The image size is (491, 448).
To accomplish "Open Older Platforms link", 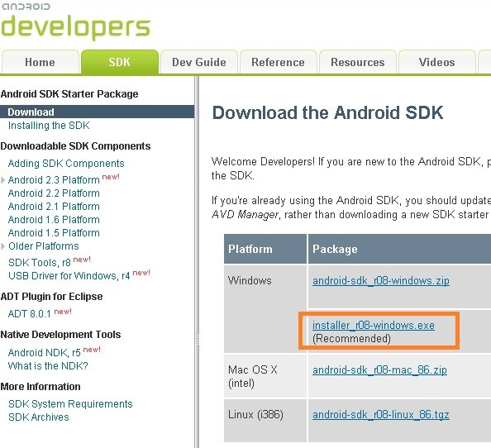I will [44, 246].
